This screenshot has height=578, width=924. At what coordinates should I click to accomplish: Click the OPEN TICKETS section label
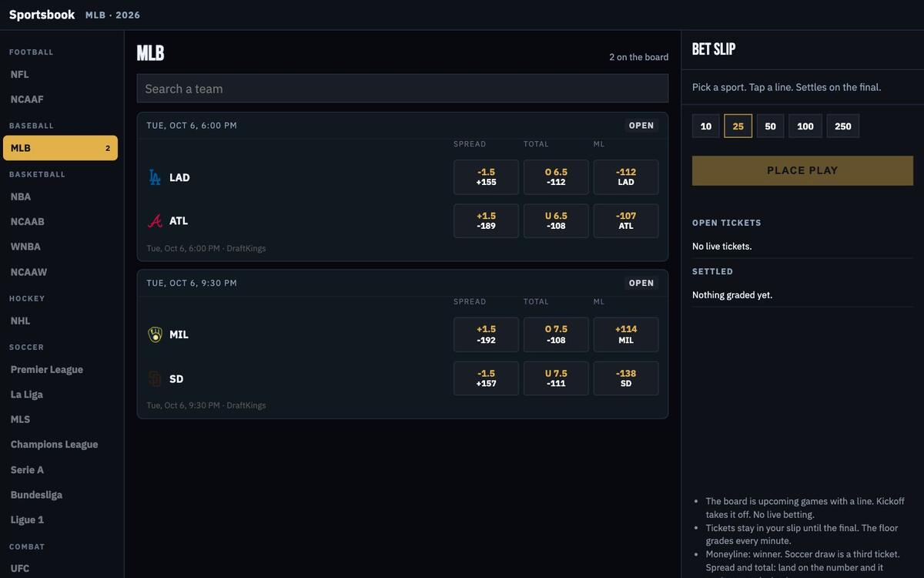(727, 223)
